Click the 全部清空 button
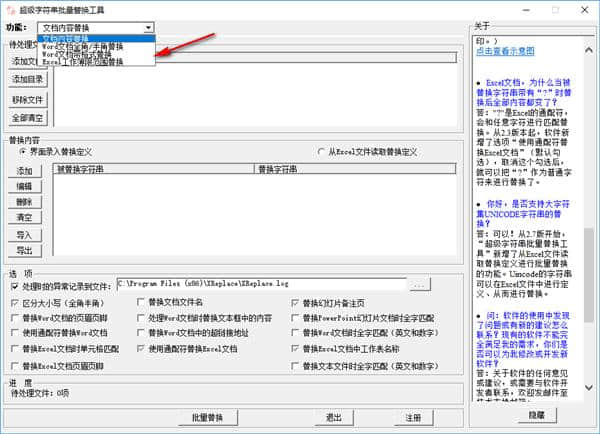The width and height of the screenshot is (600, 434). pos(28,118)
